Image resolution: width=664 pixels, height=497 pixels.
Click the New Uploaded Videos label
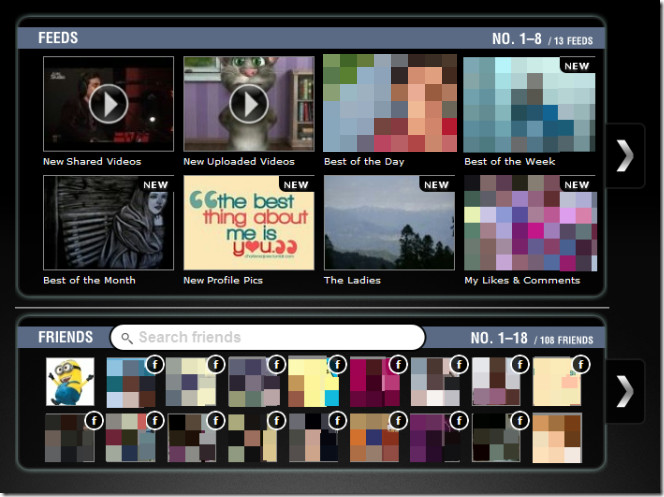pos(239,161)
